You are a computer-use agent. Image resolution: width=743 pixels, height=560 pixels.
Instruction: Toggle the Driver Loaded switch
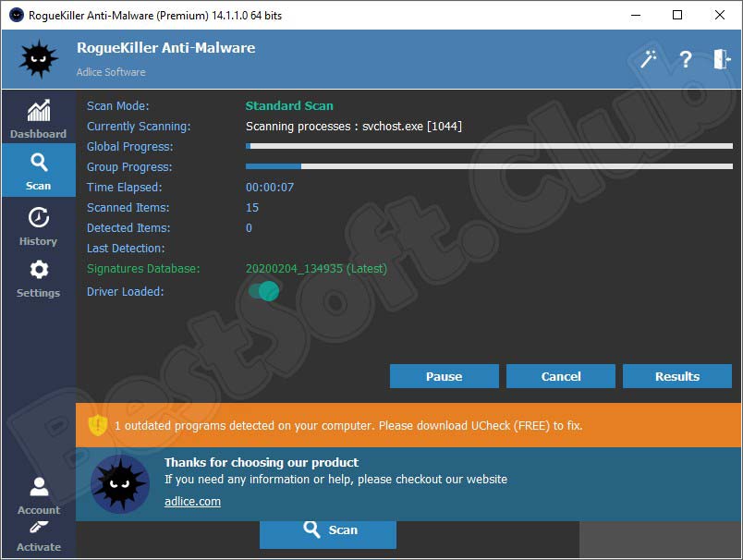(x=263, y=291)
